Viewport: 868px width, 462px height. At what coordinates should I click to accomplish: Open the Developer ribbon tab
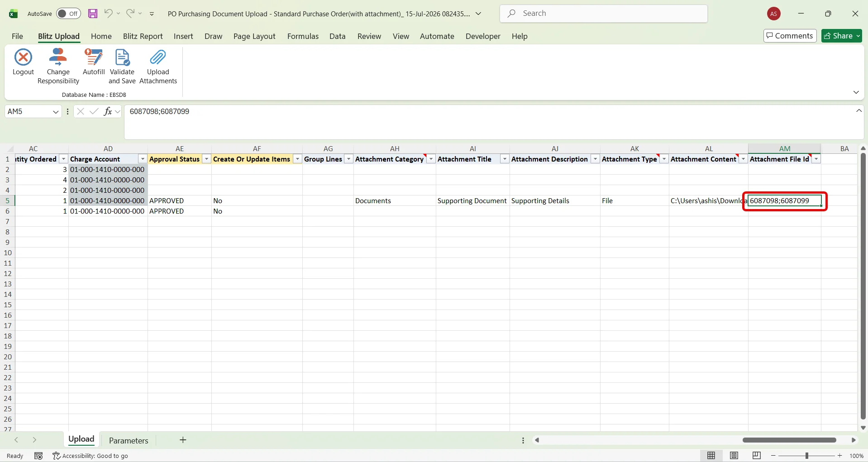[483, 36]
